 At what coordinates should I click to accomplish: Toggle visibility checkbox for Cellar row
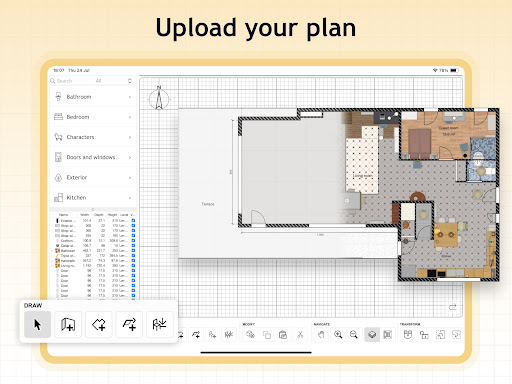(133, 246)
